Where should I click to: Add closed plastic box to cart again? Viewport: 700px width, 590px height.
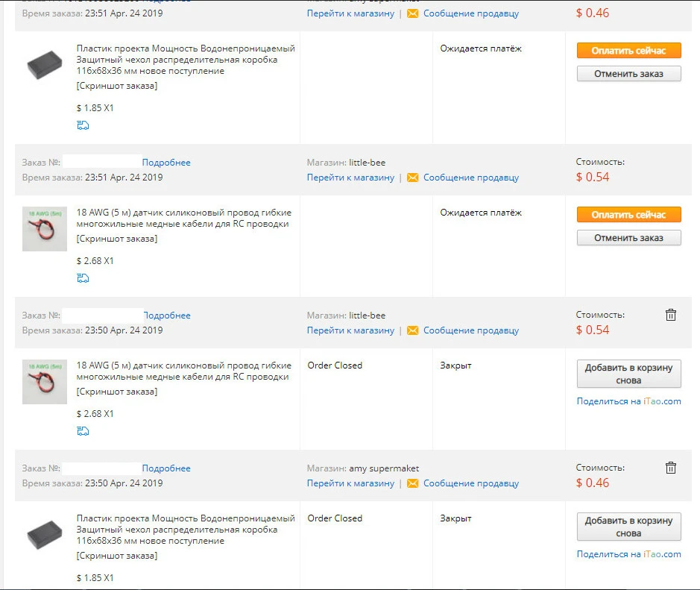(628, 527)
